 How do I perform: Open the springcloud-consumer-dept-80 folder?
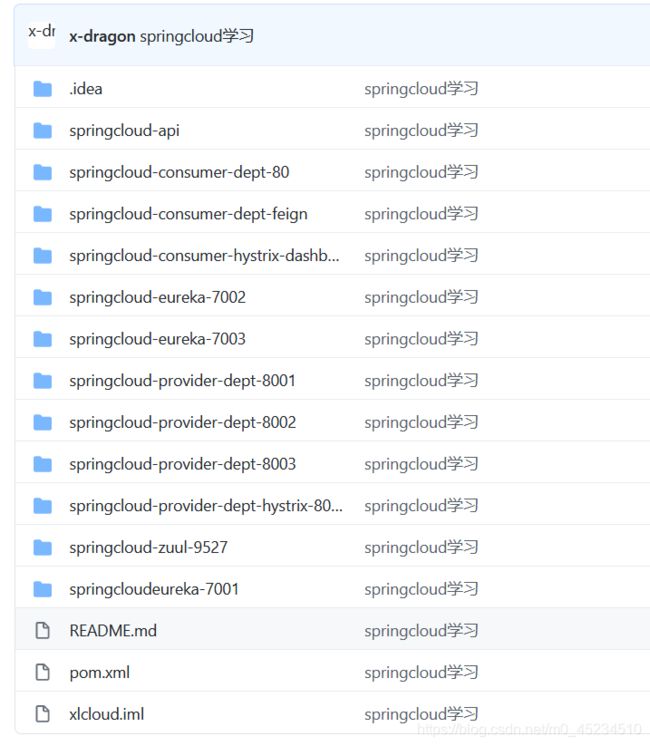click(179, 173)
